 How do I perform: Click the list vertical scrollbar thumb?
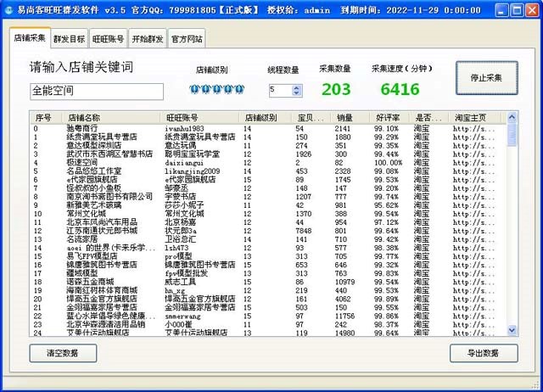pyautogui.click(x=512, y=134)
